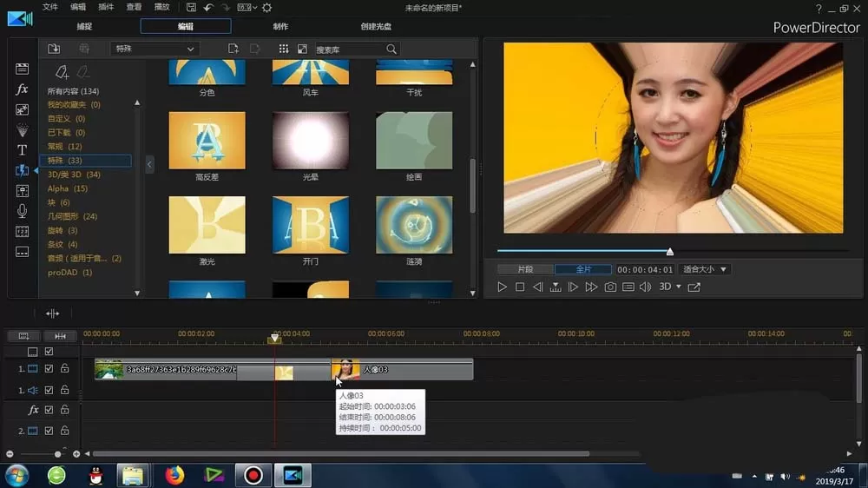Open the Voice-over recording microphone icon
This screenshot has width=868, height=488.
(22, 210)
